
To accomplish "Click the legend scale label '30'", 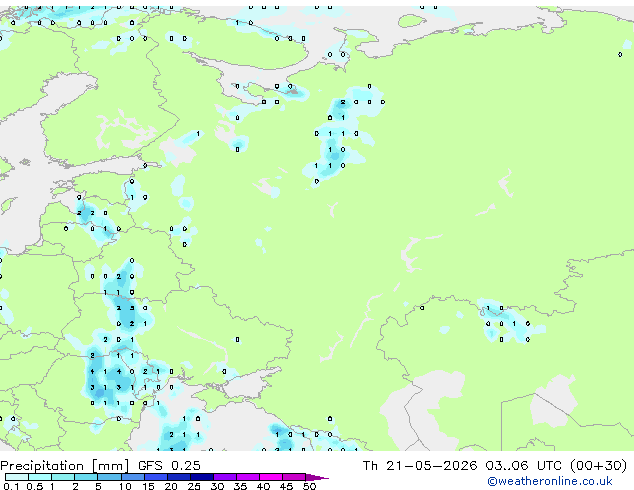I will [217, 486].
